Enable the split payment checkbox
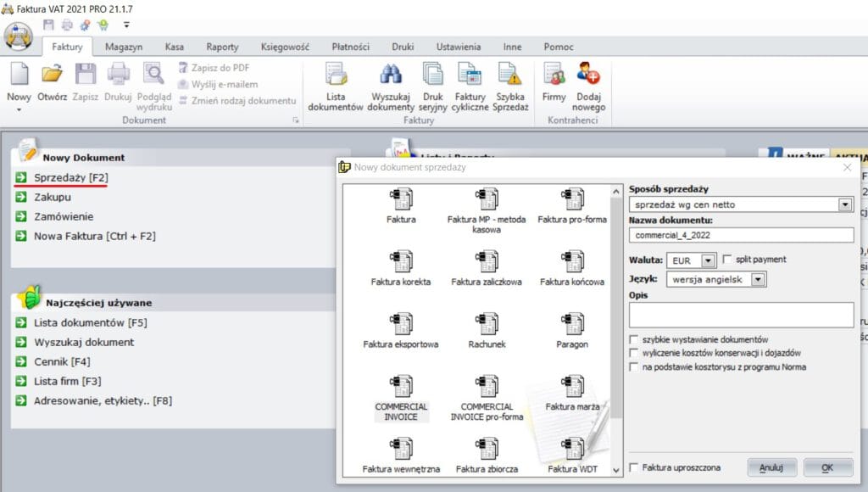Screen dimensions: 868x492 (x=728, y=260)
